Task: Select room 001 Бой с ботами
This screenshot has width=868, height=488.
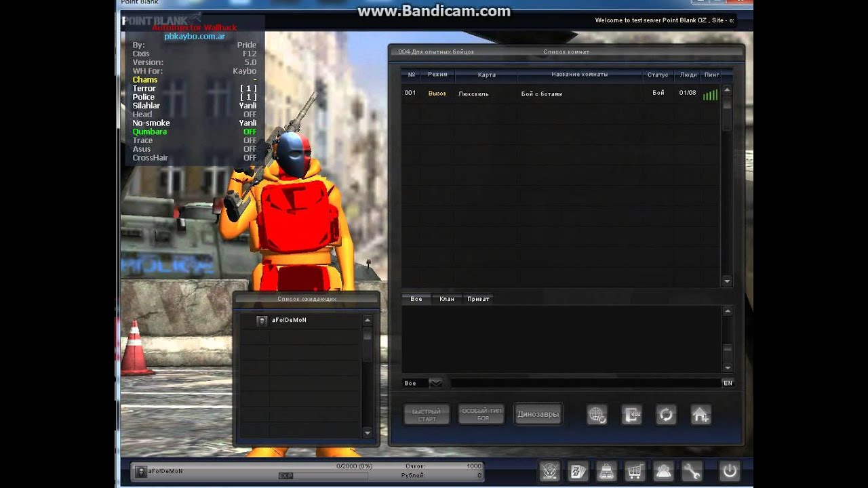Action: [560, 94]
